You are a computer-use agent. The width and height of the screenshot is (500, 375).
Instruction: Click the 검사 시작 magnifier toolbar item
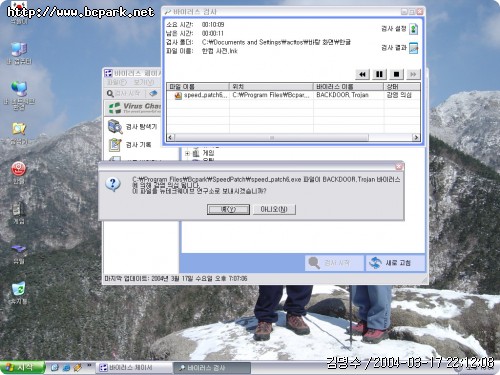[124, 94]
